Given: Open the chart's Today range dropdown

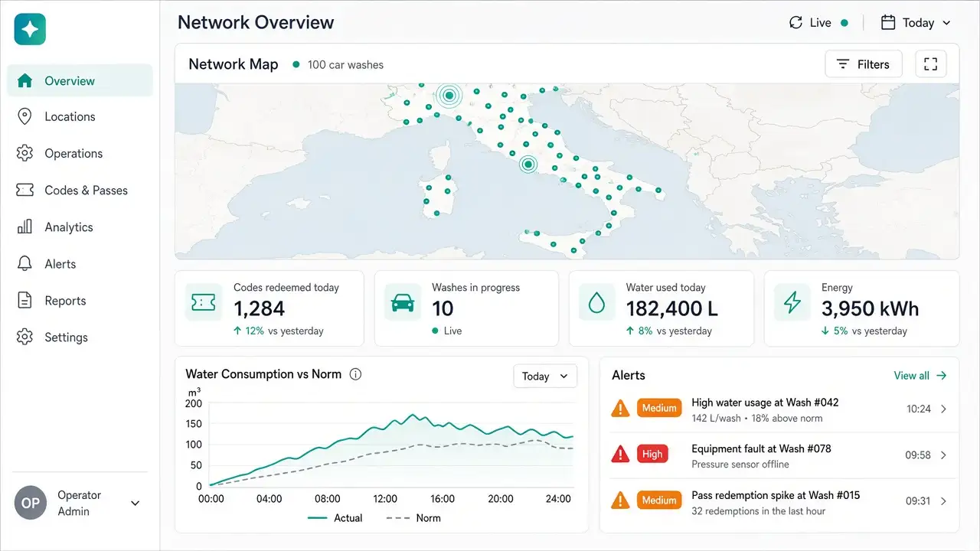Looking at the screenshot, I should coord(545,376).
